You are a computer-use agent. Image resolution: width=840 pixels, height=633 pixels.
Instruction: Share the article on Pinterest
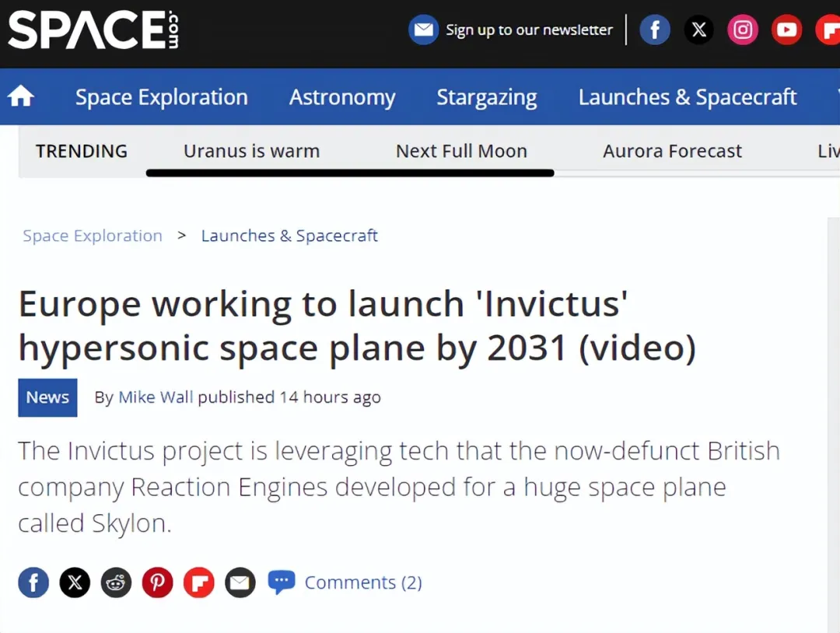(157, 582)
